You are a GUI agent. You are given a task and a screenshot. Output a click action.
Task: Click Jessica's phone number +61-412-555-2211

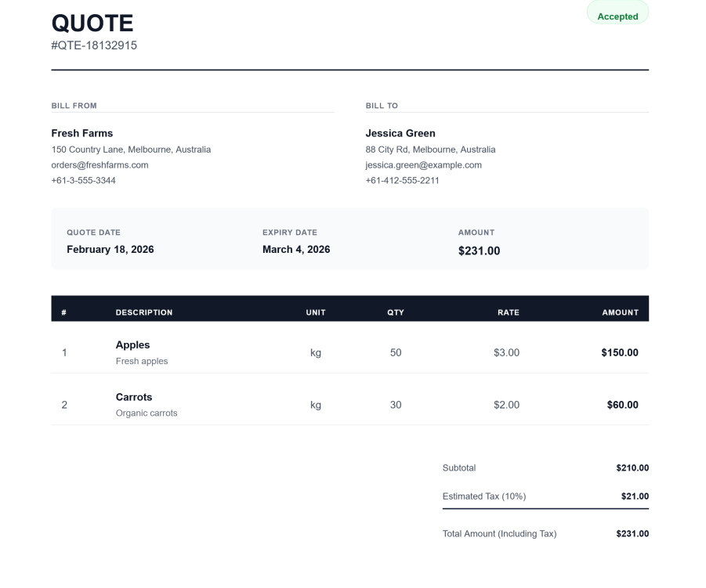click(402, 181)
